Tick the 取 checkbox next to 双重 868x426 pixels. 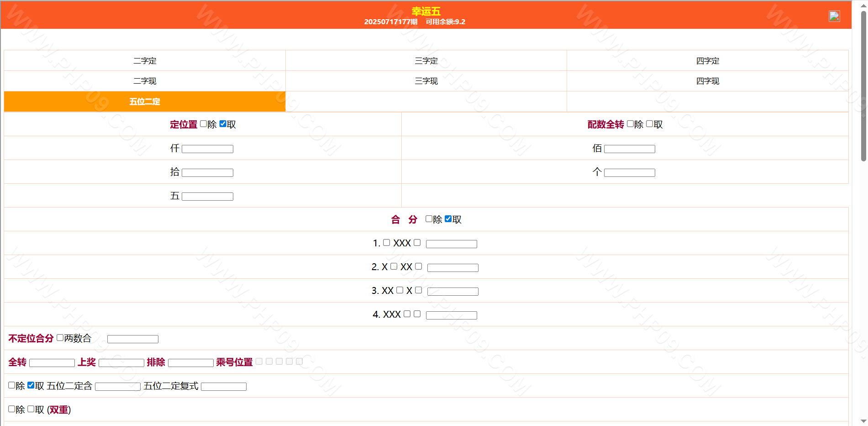[31, 409]
